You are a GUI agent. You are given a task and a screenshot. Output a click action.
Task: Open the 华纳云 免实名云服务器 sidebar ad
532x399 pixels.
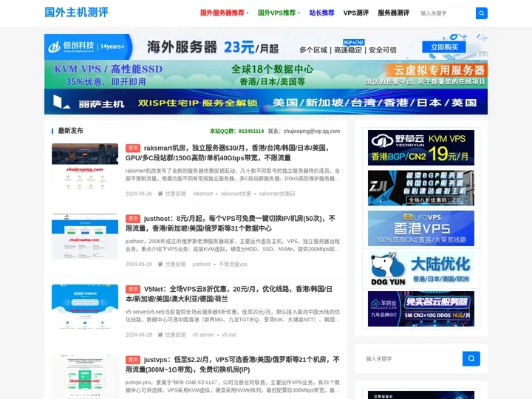[x=421, y=309]
